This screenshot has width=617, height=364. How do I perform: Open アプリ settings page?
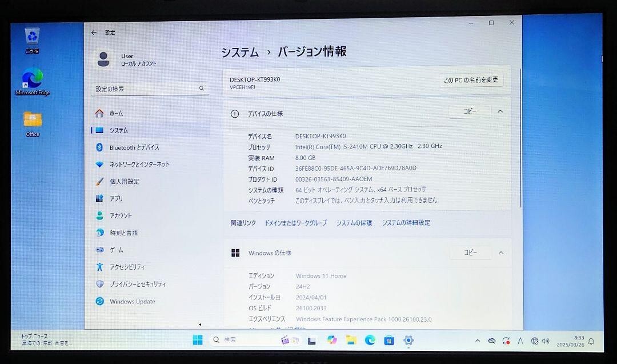tap(150, 198)
